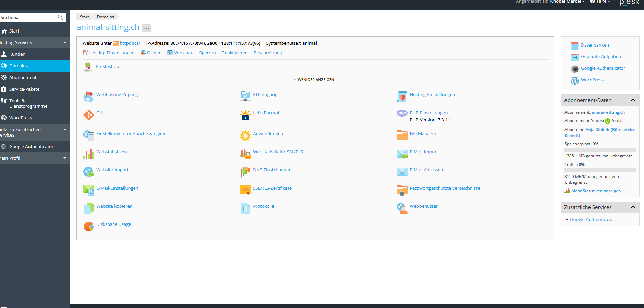Click the Mehr Statistiken anzeigen link
The image size is (644, 308).
tap(596, 191)
